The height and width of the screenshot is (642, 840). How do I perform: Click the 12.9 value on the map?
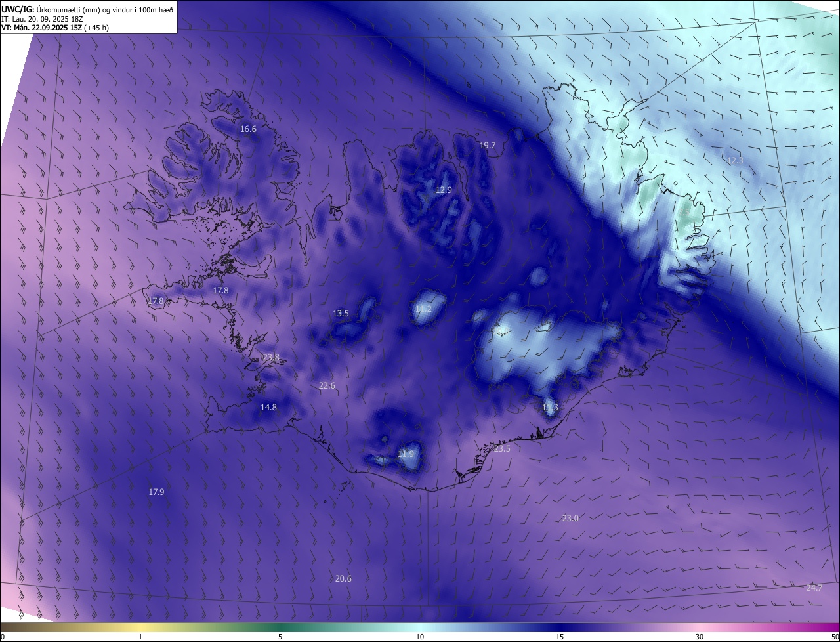pyautogui.click(x=444, y=190)
